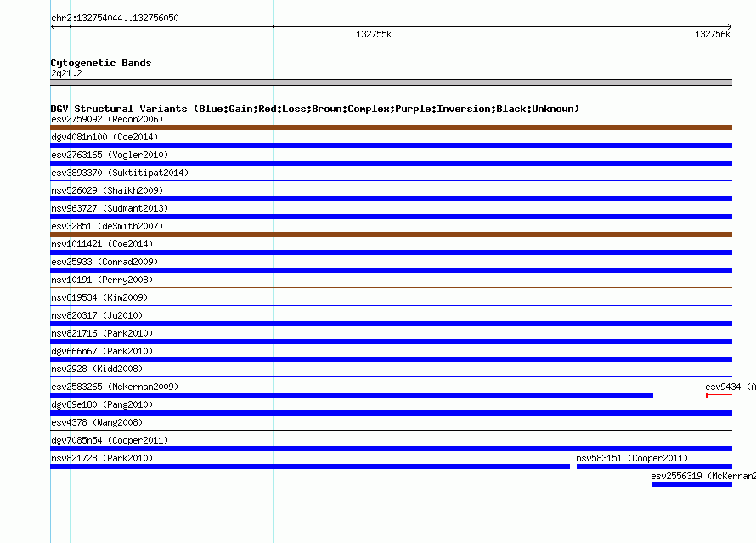Open the esv2583265 (McKernan2009) label
This screenshot has height=543, width=756.
[x=115, y=387]
